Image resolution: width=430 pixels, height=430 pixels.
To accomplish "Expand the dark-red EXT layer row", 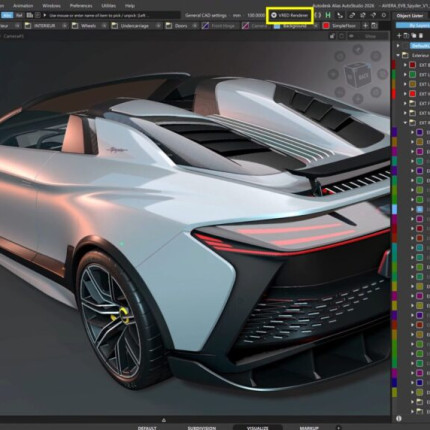I will click(405, 65).
